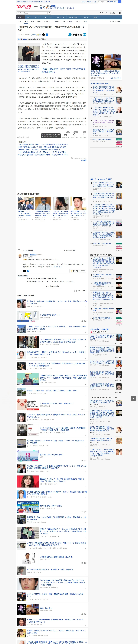Open settings via the gear icon

(120, 13)
